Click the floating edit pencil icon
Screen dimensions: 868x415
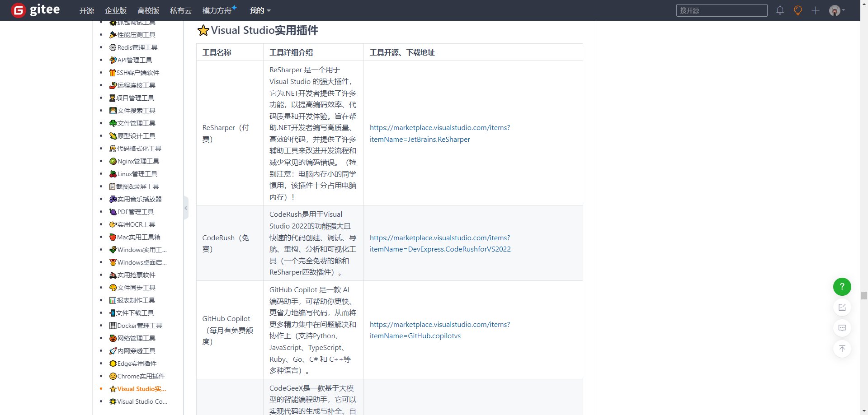[x=842, y=308]
